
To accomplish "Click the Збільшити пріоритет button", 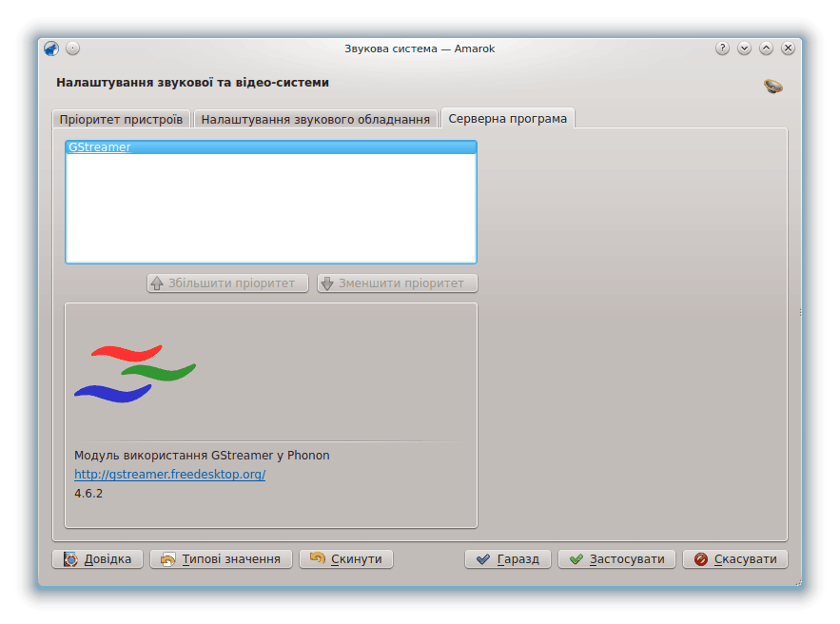I will pyautogui.click(x=227, y=283).
